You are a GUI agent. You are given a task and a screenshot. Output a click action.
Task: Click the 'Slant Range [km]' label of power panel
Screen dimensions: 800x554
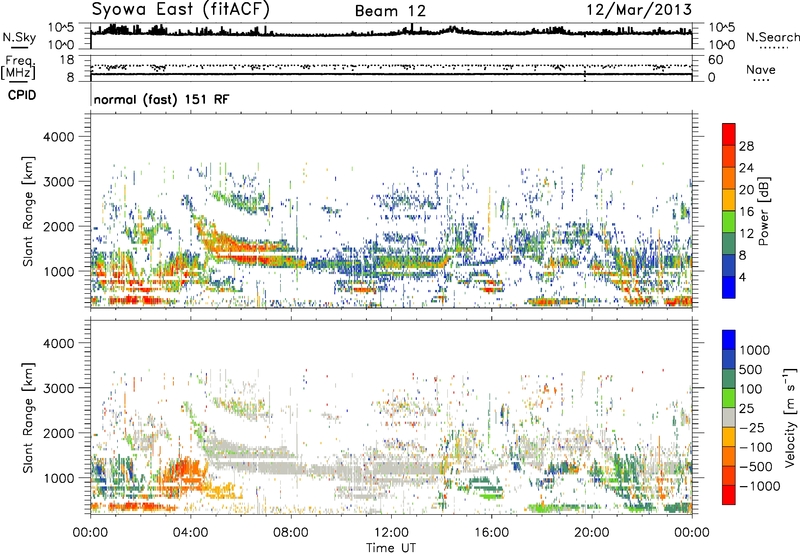point(28,211)
